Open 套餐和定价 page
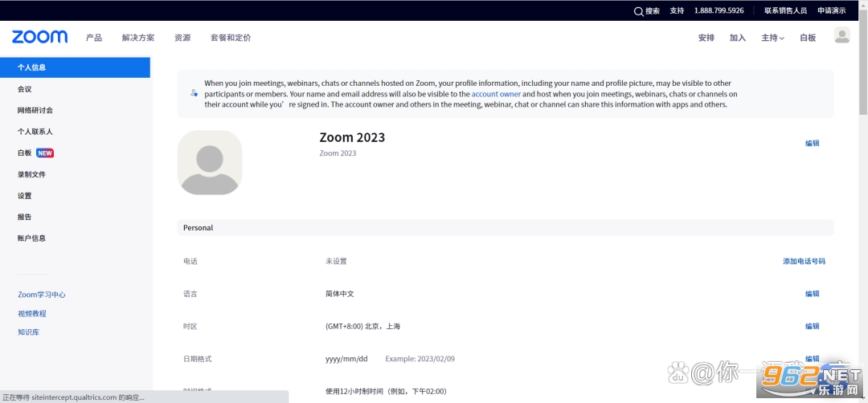The width and height of the screenshot is (868, 403). [x=231, y=38]
